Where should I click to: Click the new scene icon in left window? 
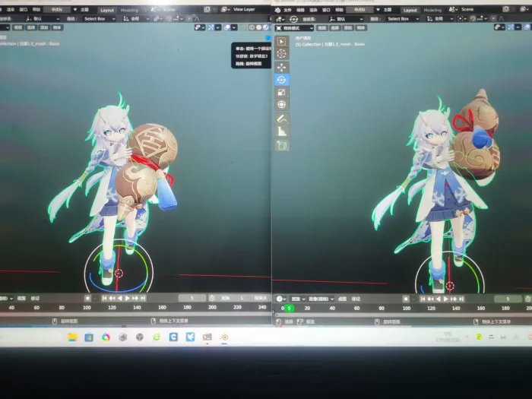pyautogui.click(x=207, y=9)
